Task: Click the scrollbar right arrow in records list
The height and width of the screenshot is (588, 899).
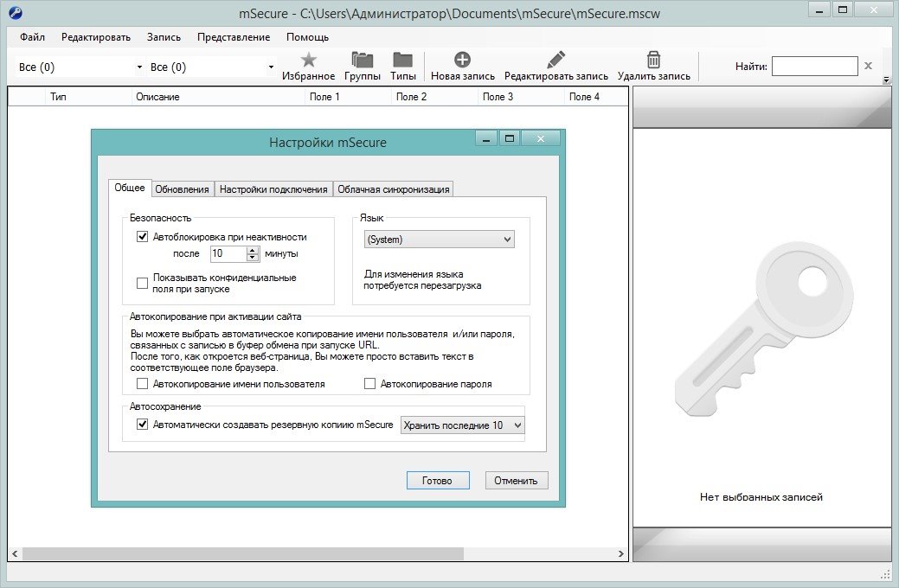Action: [621, 553]
